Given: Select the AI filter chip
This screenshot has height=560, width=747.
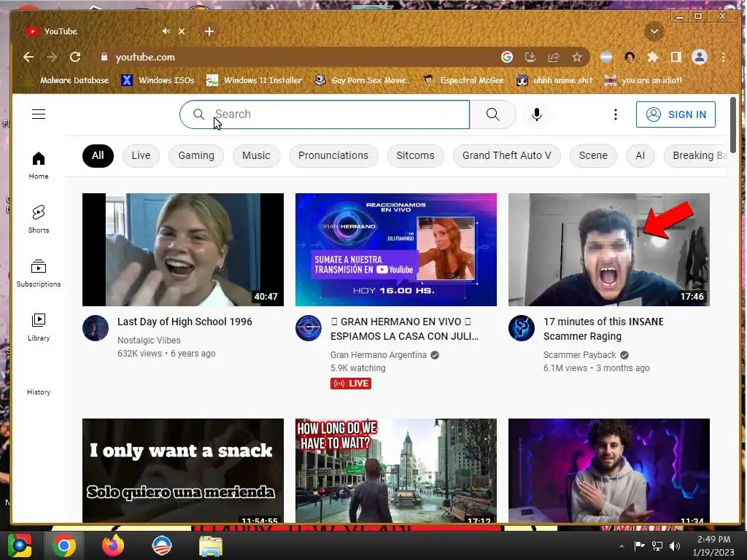Looking at the screenshot, I should point(640,156).
